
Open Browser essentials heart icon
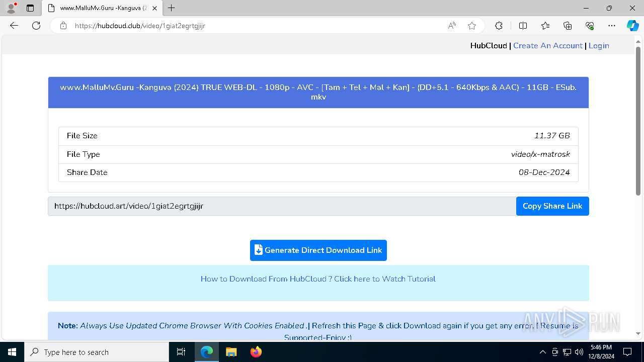(x=590, y=26)
